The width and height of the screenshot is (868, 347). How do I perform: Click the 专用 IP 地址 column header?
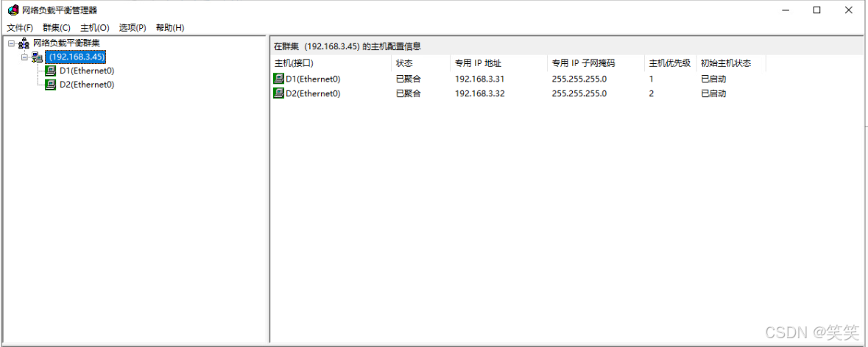[498, 63]
